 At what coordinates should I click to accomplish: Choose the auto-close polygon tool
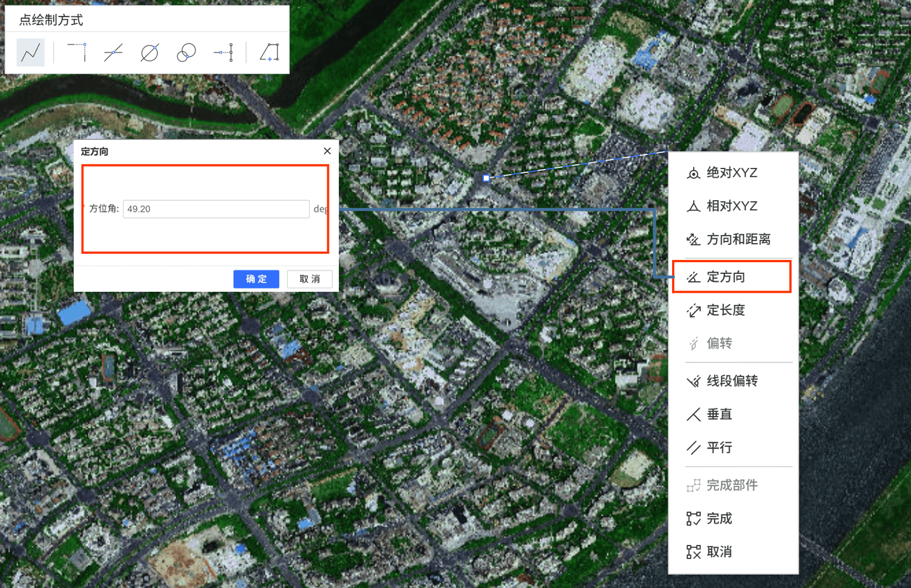click(269, 52)
